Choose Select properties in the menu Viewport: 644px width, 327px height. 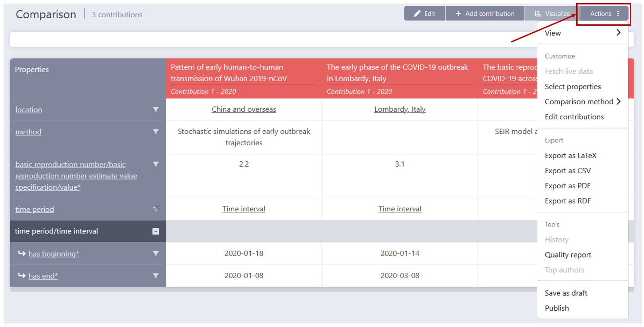pyautogui.click(x=573, y=86)
